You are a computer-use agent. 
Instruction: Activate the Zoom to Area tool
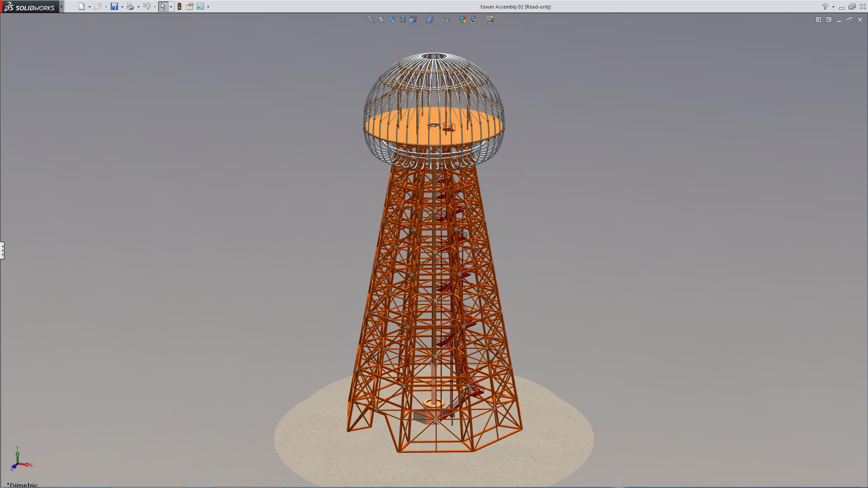click(x=382, y=19)
